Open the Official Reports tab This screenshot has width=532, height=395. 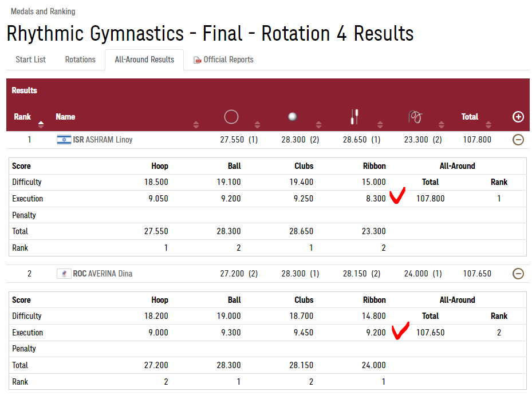tap(228, 60)
